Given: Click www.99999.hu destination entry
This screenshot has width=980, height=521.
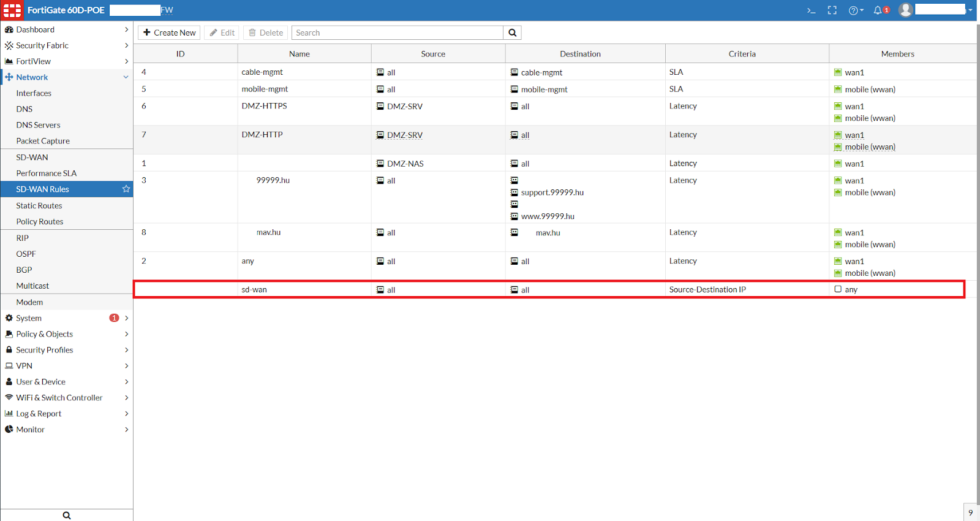Looking at the screenshot, I should [548, 216].
